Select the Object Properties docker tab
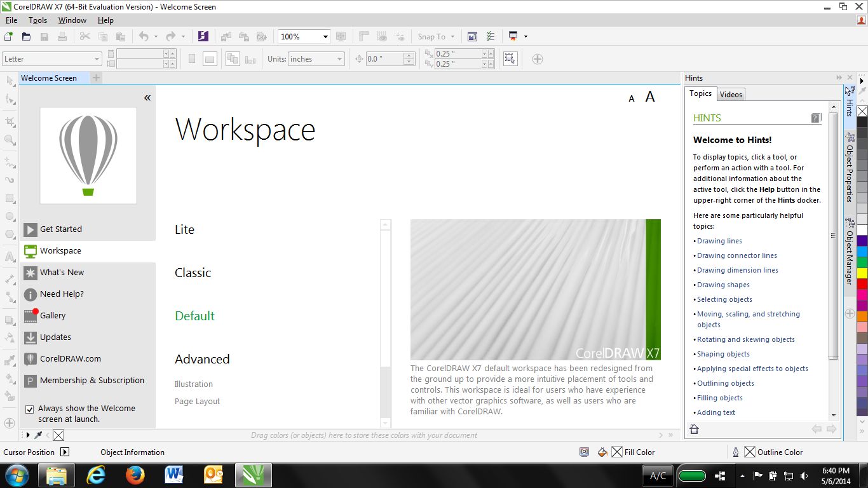Viewport: 868px width, 488px height. coord(850,167)
